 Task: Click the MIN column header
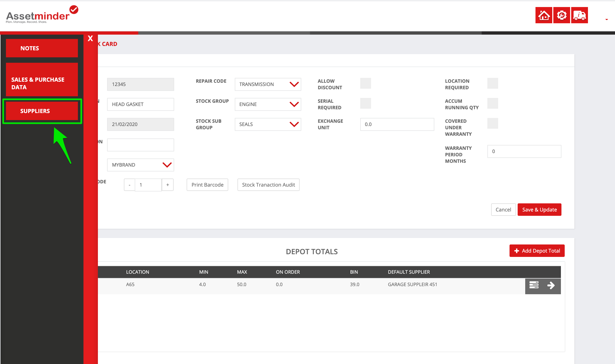pos(204,272)
